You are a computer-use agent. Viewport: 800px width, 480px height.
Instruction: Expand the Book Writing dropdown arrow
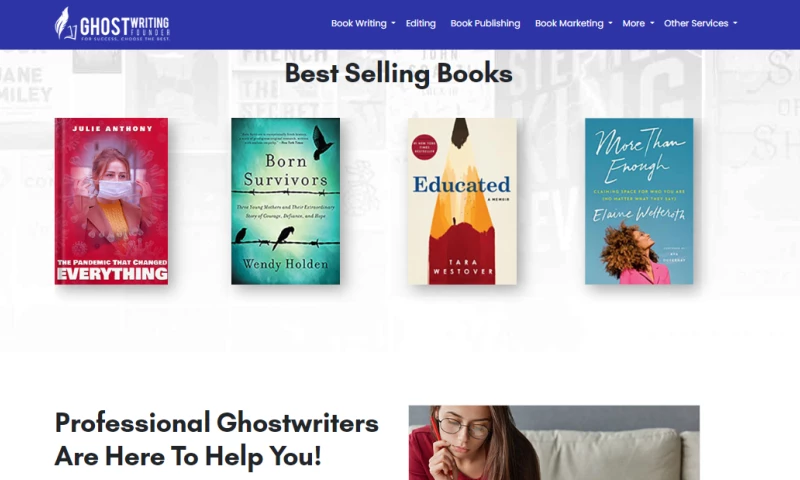point(393,23)
